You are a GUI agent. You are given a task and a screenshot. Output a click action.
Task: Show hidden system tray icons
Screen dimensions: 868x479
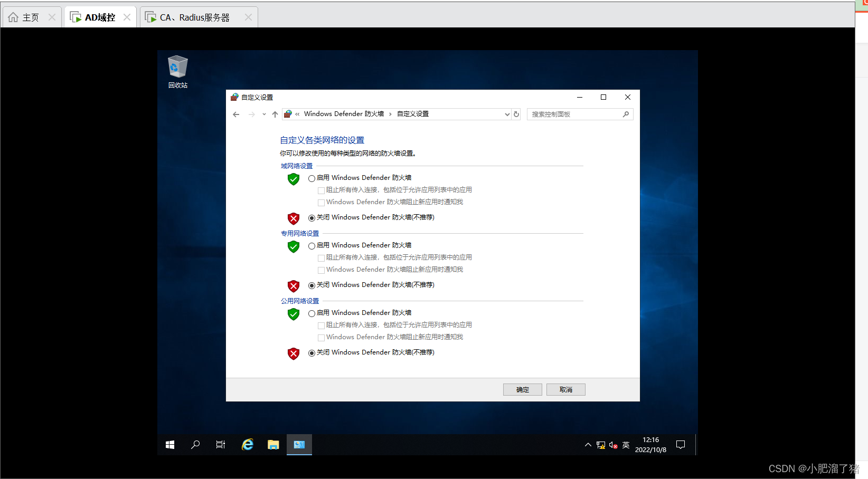pyautogui.click(x=588, y=445)
